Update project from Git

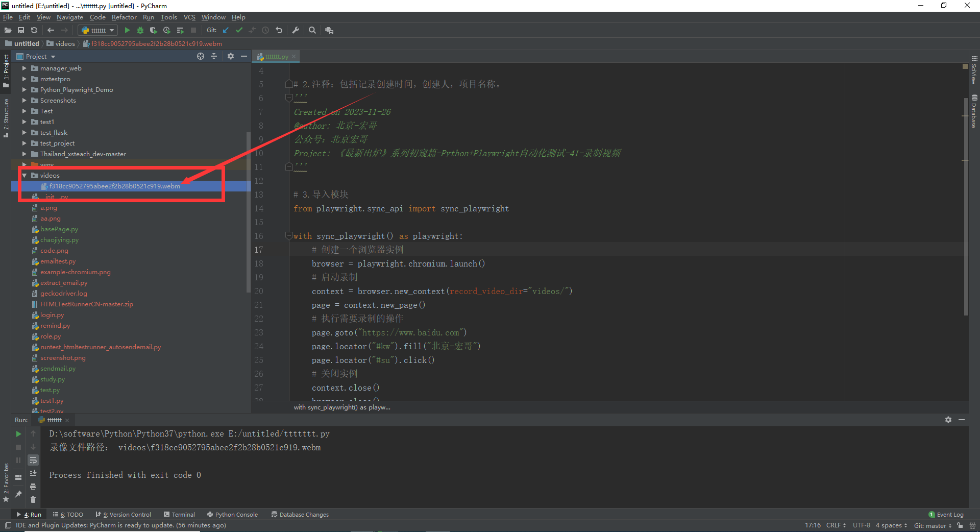click(x=225, y=30)
